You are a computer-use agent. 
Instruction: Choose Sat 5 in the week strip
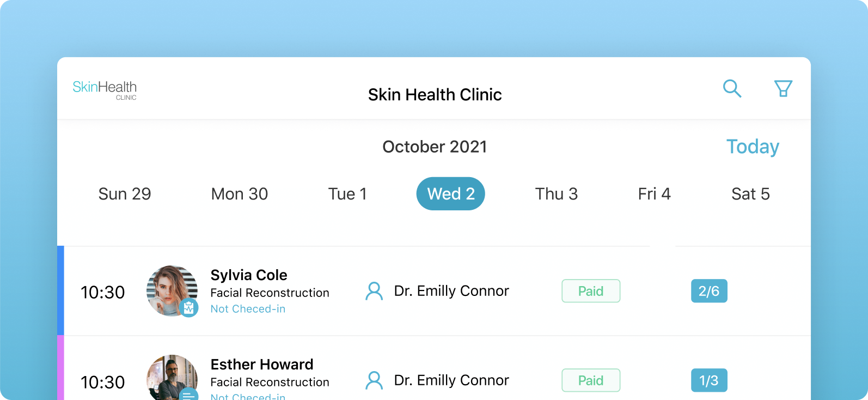[750, 194]
